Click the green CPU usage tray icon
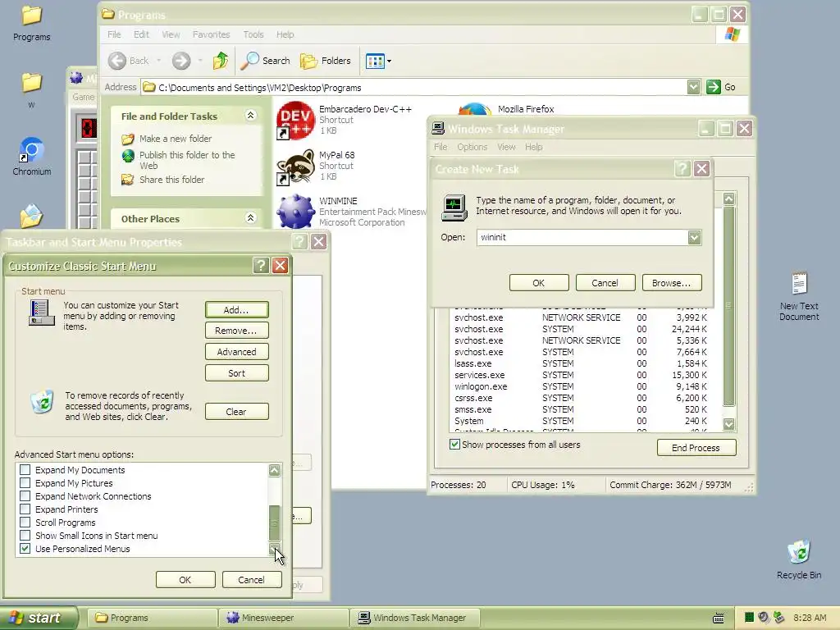The width and height of the screenshot is (840, 630). [749, 618]
